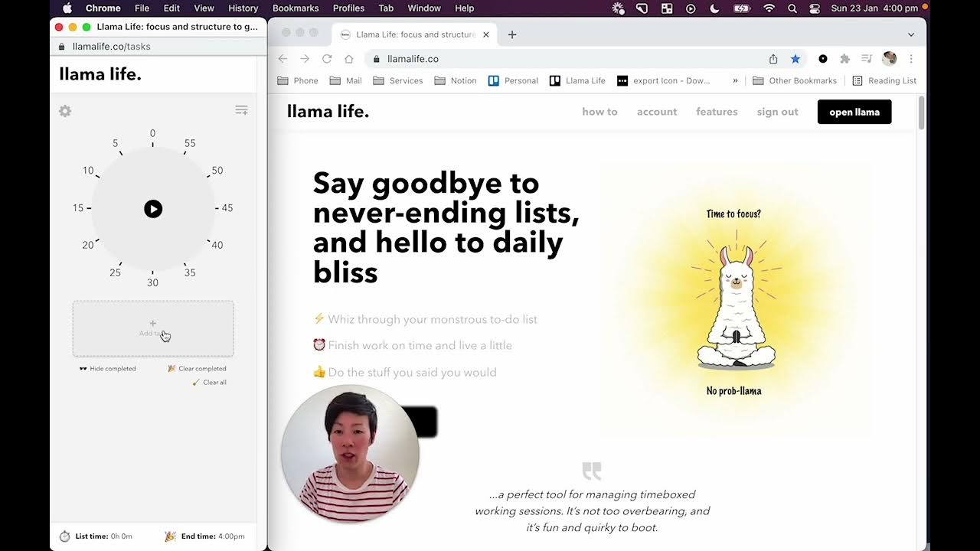Viewport: 980px width, 551px height.
Task: Click the account nav link
Action: point(657,112)
